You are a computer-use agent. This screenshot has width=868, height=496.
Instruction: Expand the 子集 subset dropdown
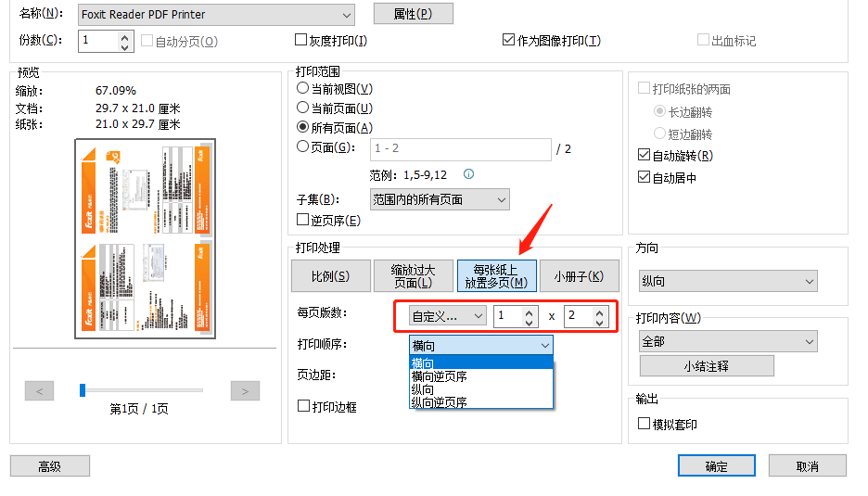[x=501, y=199]
